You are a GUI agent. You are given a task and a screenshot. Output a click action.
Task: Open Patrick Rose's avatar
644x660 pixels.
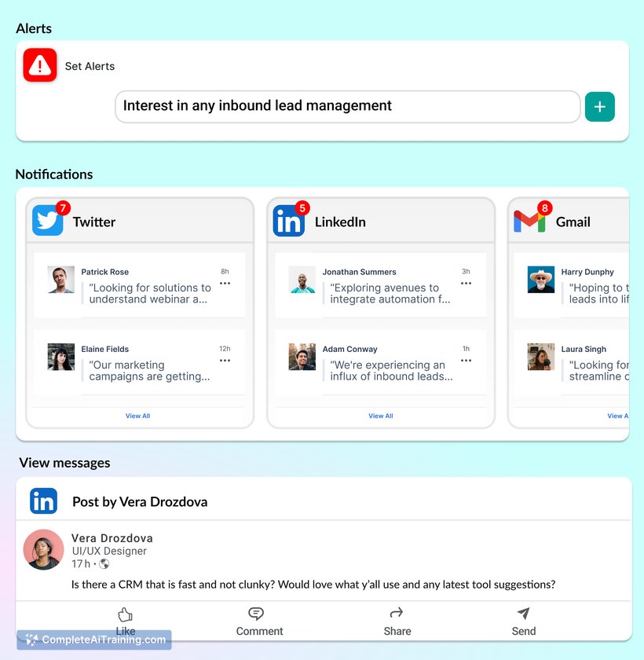61,280
